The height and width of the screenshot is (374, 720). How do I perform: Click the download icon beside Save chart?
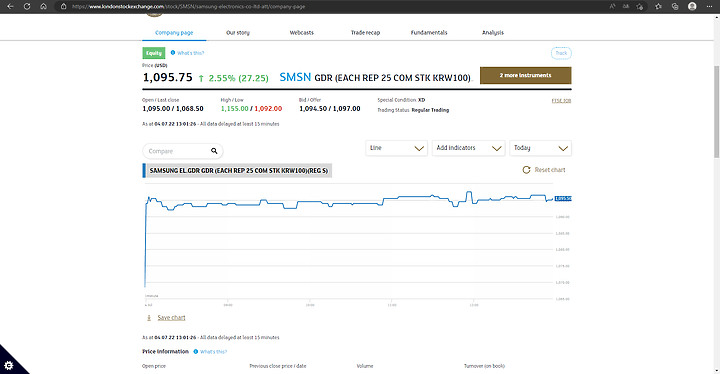coord(149,317)
